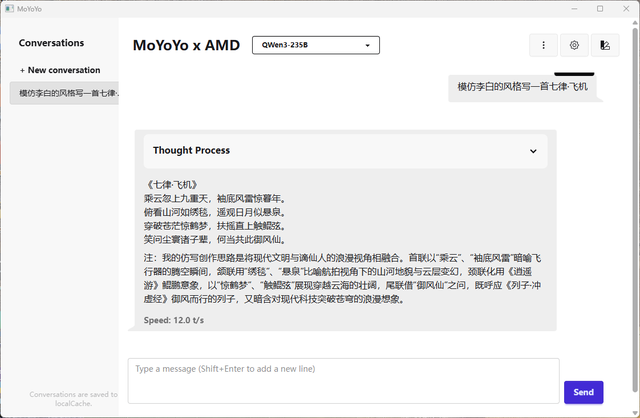Viewport: 640px width, 418px height.
Task: Minimize the MoYoYo window
Action: [x=574, y=9]
